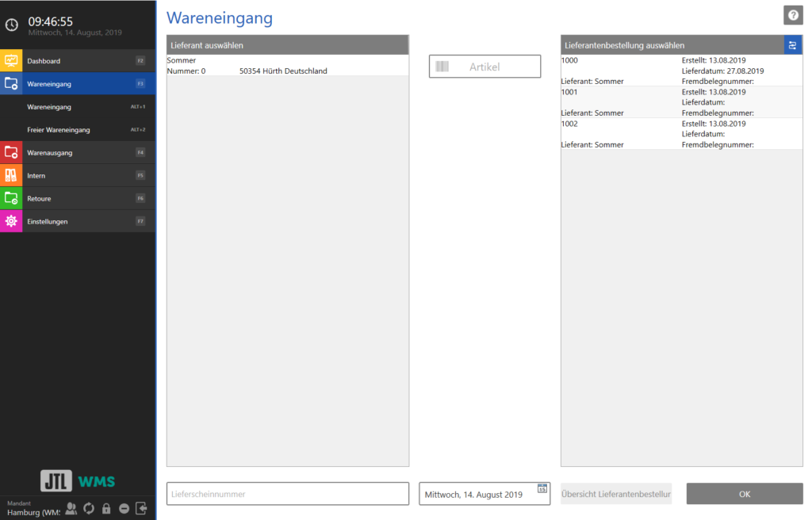Image resolution: width=812 pixels, height=520 pixels.
Task: Open the sort options on Lieferantenbestellung panel
Action: click(x=792, y=45)
